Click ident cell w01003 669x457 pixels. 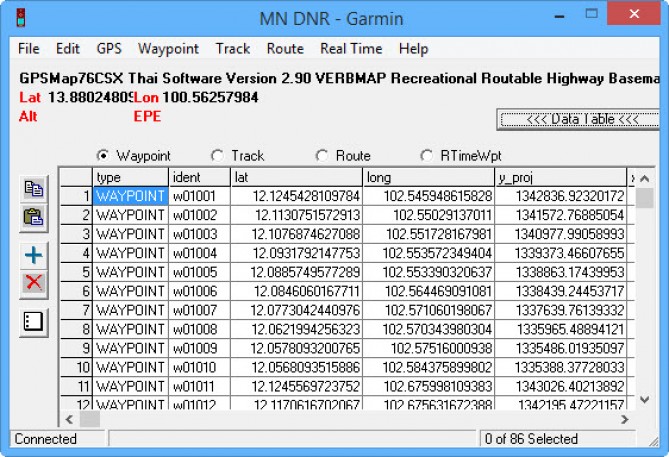[x=199, y=234]
